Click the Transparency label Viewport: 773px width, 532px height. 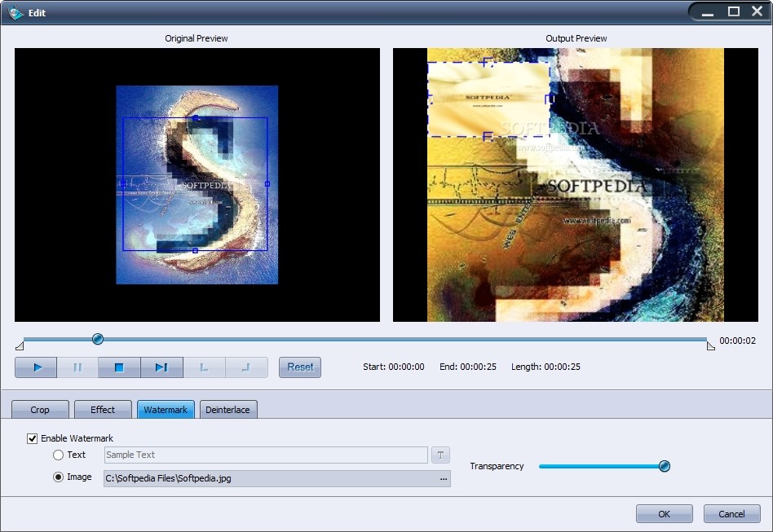pos(497,466)
